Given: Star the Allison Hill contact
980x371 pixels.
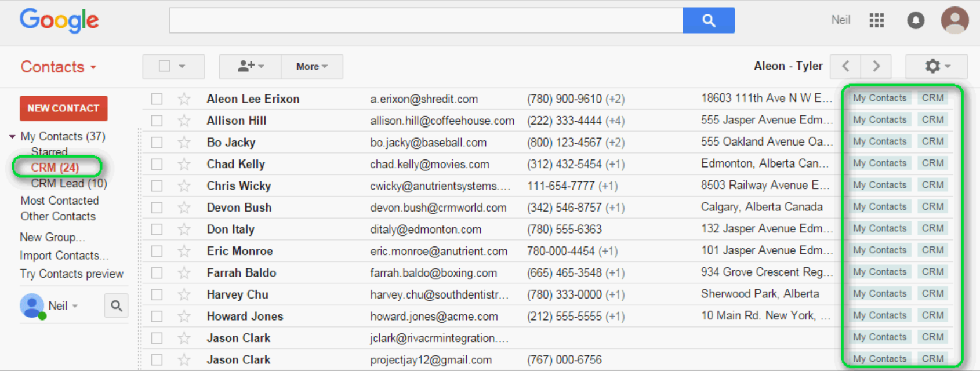Looking at the screenshot, I should point(184,121).
